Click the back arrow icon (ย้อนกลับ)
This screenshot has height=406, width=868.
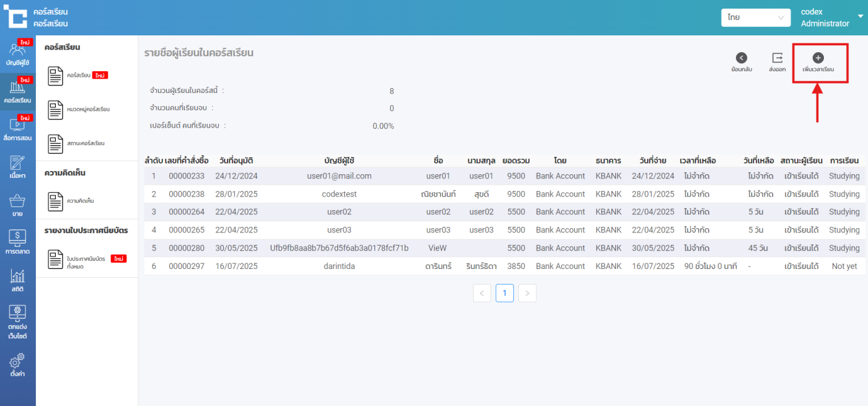(x=742, y=58)
